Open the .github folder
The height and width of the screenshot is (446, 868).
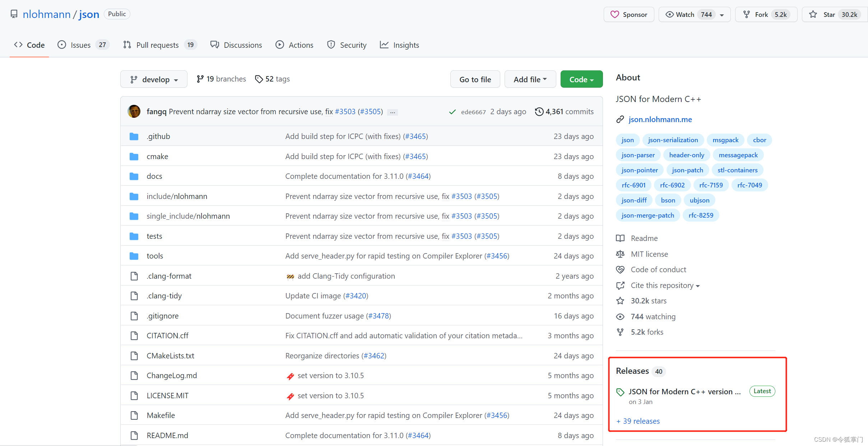158,136
